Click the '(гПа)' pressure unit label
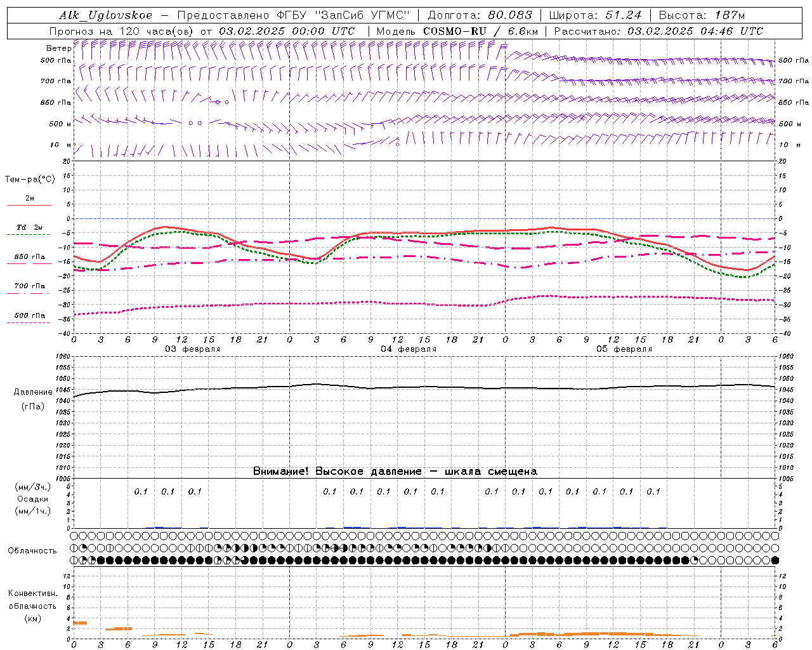Screen dimensions: 812x650 pos(33,406)
